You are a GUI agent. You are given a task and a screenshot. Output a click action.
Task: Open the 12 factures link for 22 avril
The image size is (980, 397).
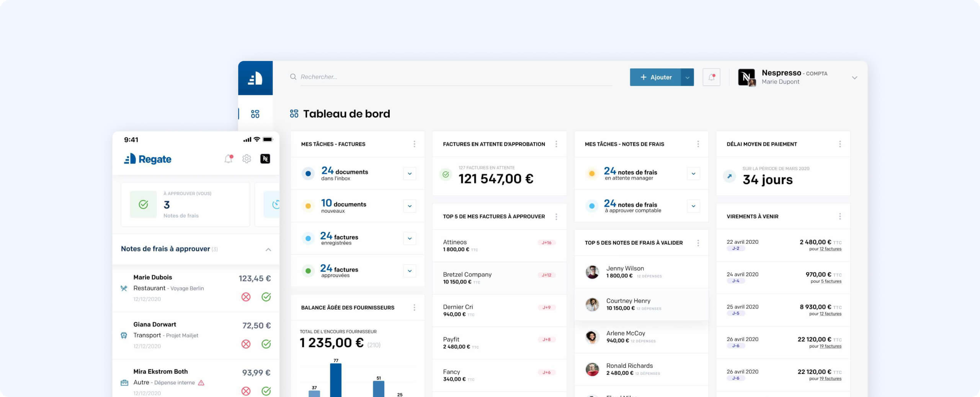(x=830, y=249)
